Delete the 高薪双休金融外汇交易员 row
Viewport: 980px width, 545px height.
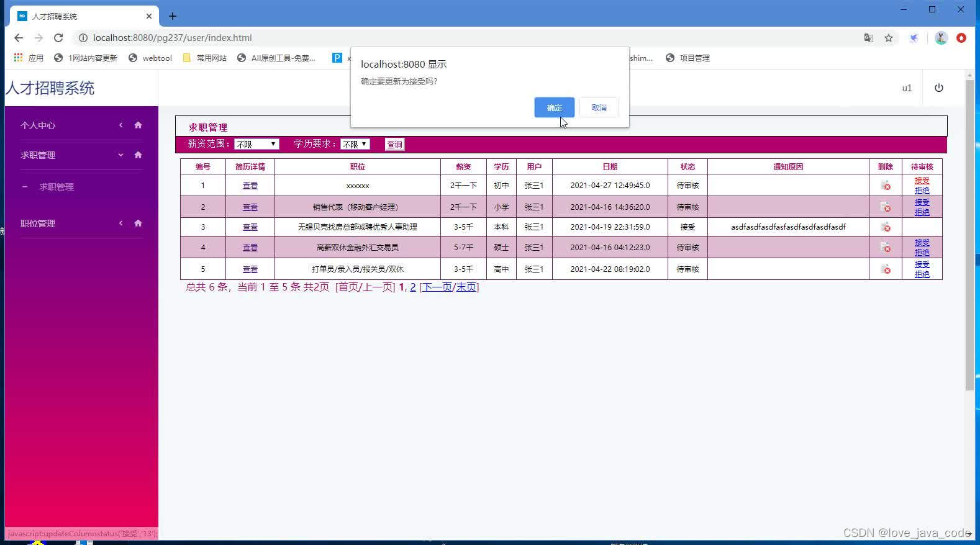886,248
